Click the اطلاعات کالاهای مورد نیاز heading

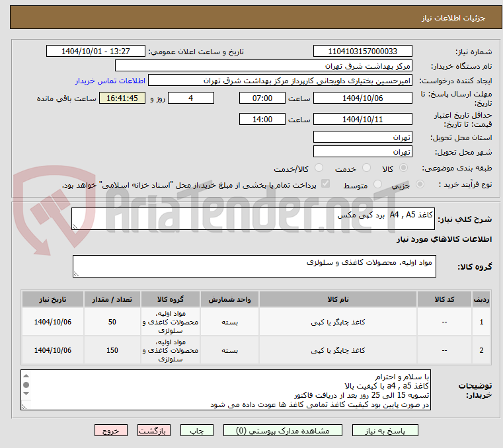click(444, 239)
